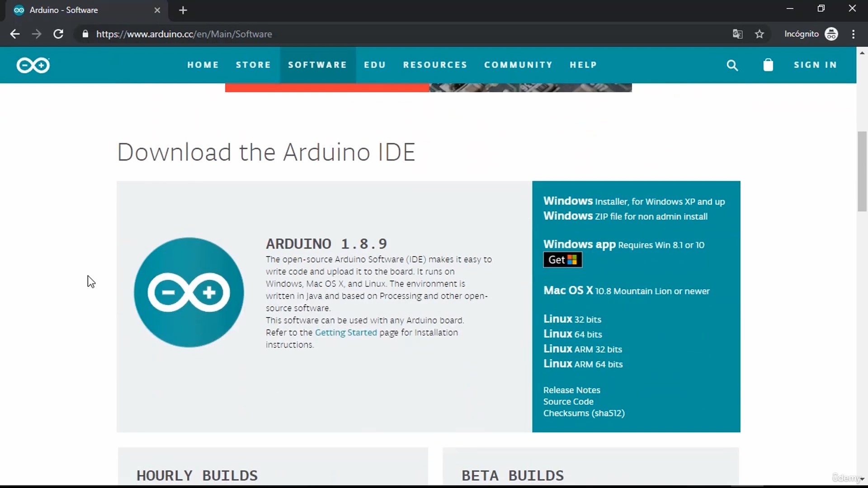Image resolution: width=868 pixels, height=488 pixels.
Task: Click SIGN IN link
Action: [815, 65]
